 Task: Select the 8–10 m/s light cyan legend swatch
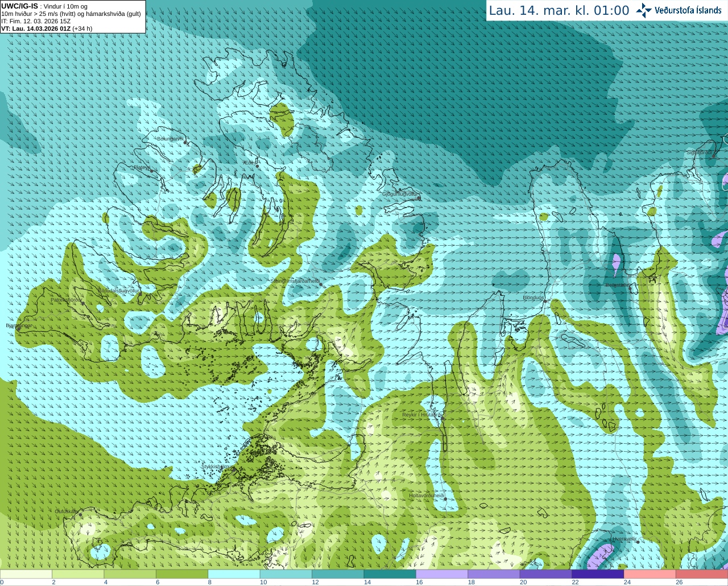tap(234, 574)
